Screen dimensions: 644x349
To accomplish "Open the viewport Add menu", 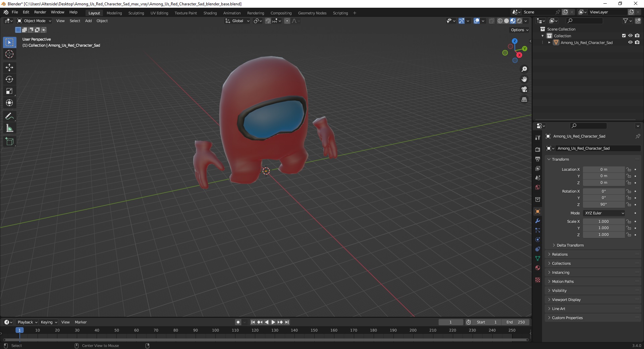I will [88, 21].
